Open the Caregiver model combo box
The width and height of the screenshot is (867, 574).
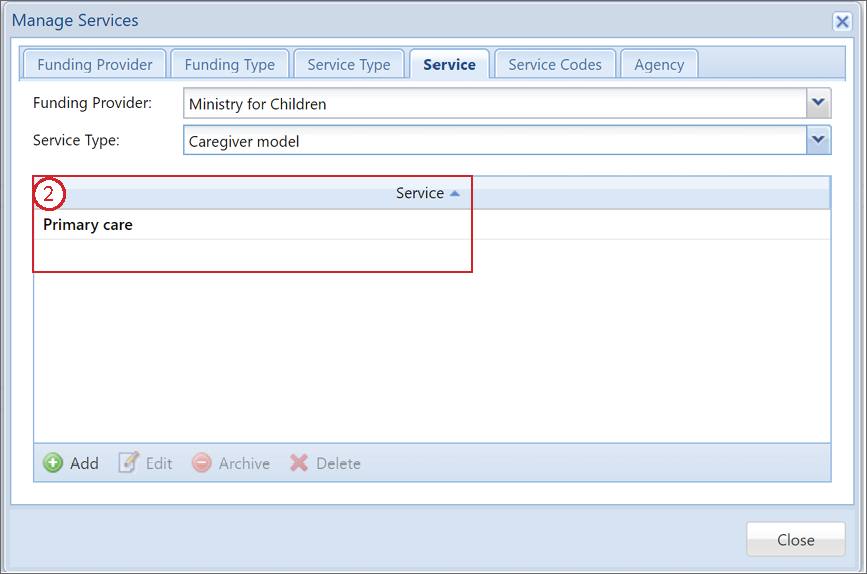[506, 140]
